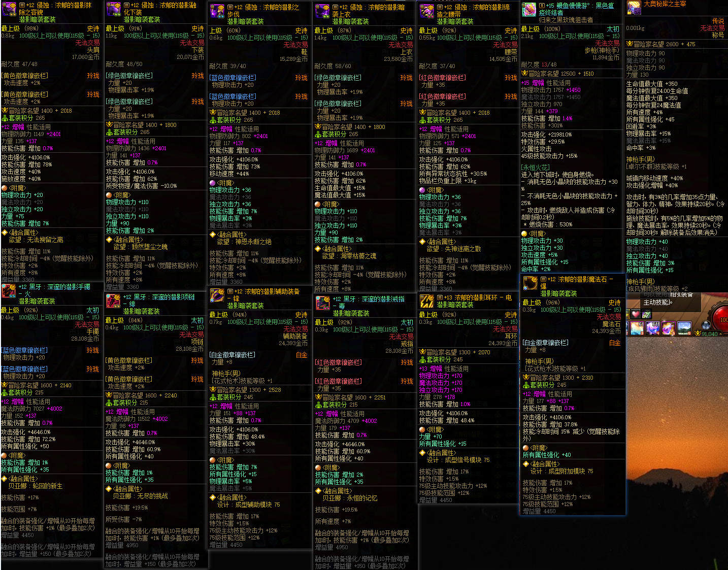Click the 设计 : 成型辅助模块 75 fusion line
The width and height of the screenshot is (728, 570).
[248, 505]
